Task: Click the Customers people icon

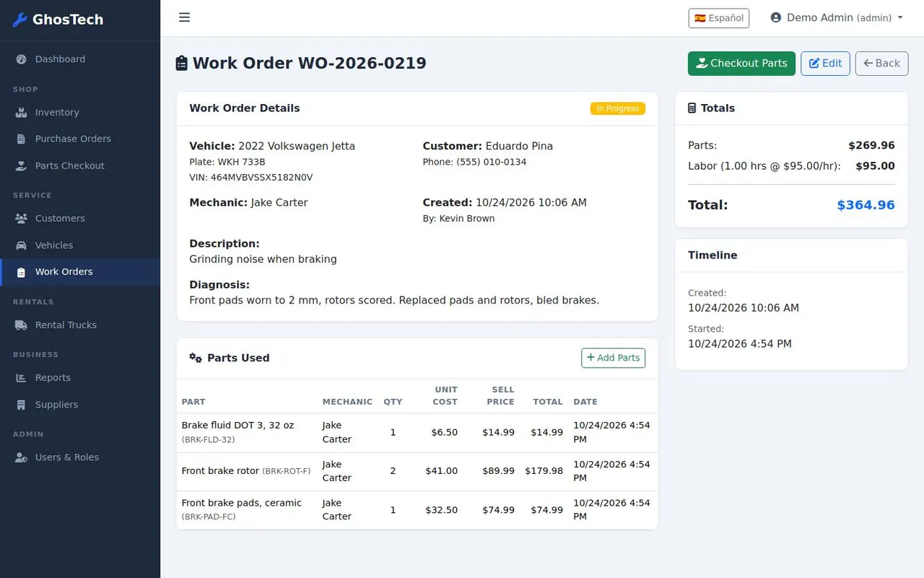Action: (x=21, y=218)
